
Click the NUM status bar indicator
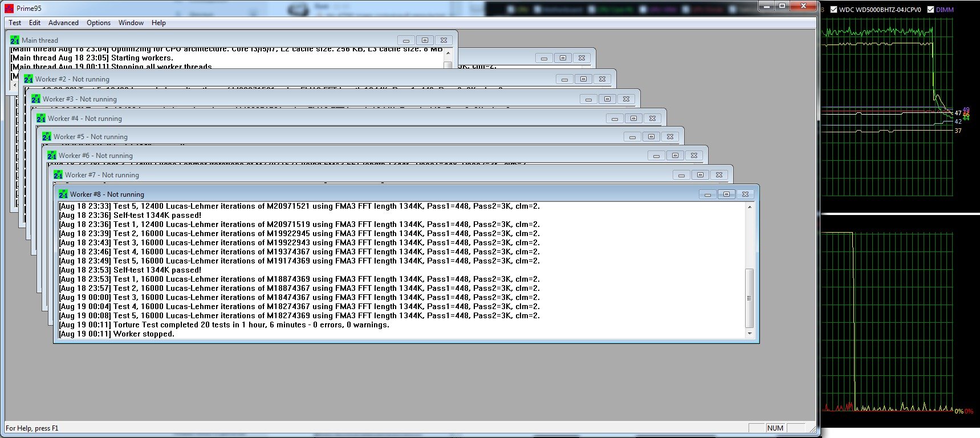(x=775, y=428)
